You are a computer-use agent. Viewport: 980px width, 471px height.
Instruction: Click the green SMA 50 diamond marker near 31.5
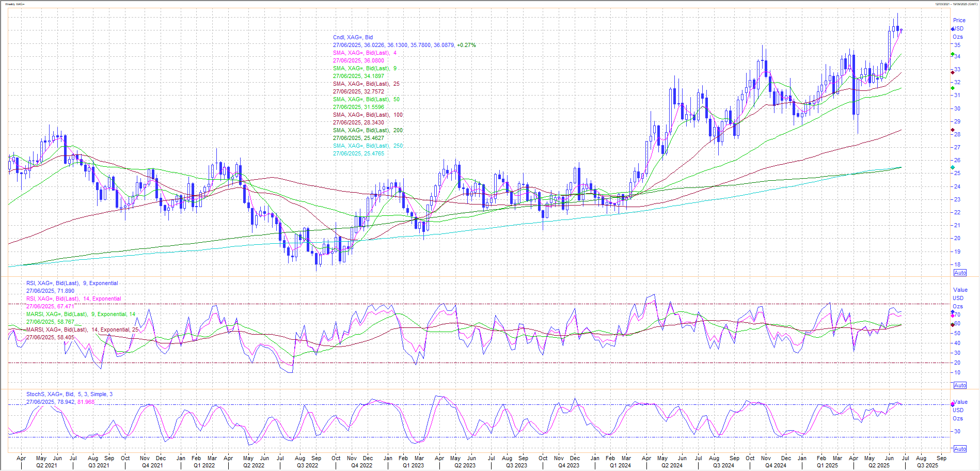(x=953, y=88)
